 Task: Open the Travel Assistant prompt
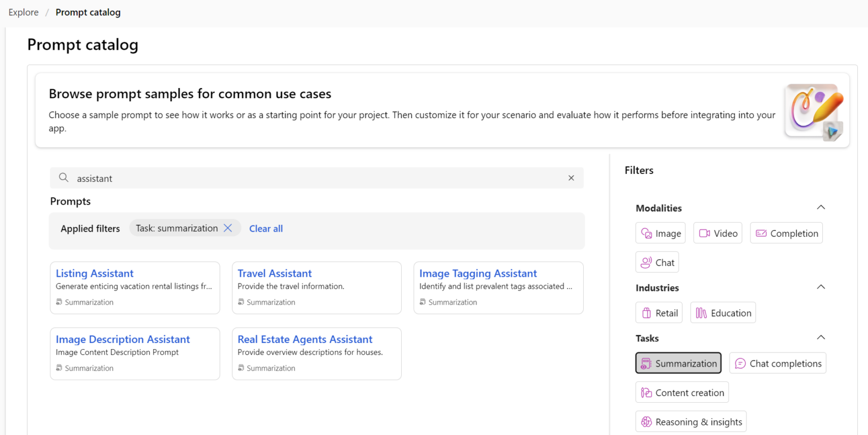click(275, 273)
